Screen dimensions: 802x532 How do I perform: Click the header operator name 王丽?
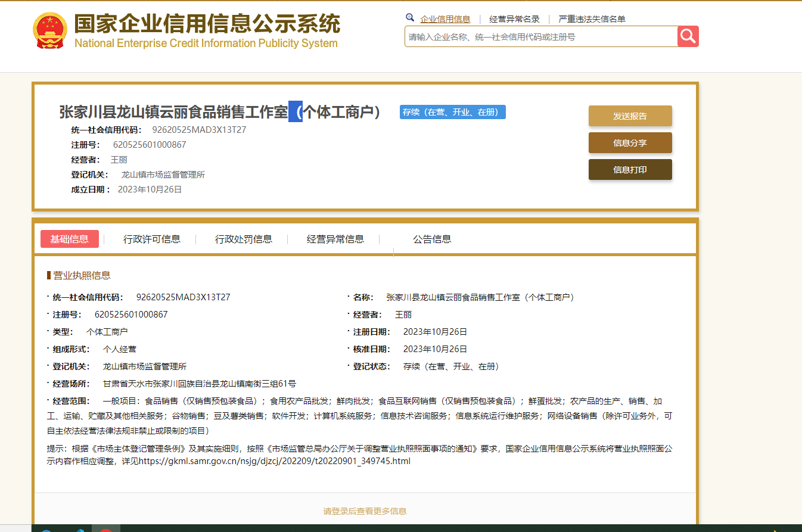click(119, 160)
